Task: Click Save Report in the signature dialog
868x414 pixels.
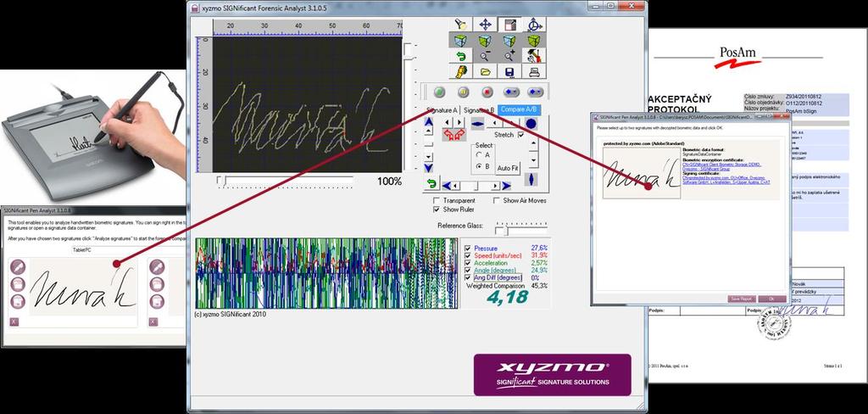Action: pos(742,299)
